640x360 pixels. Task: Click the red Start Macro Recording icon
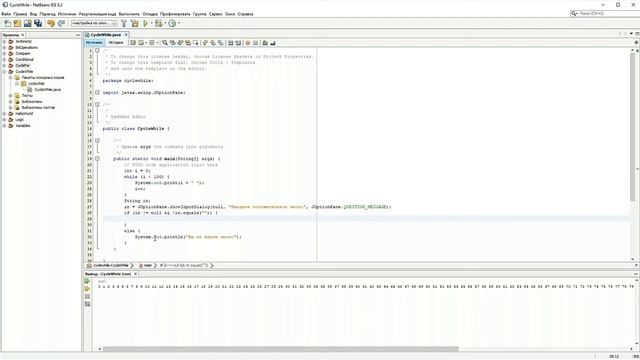[x=247, y=42]
